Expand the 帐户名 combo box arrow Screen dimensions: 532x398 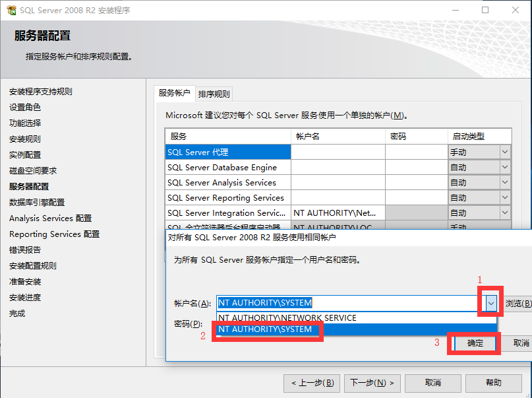tap(491, 303)
